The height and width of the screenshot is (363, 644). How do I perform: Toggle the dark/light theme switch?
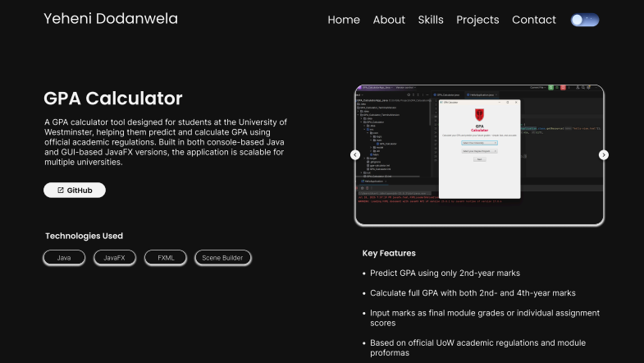[584, 20]
